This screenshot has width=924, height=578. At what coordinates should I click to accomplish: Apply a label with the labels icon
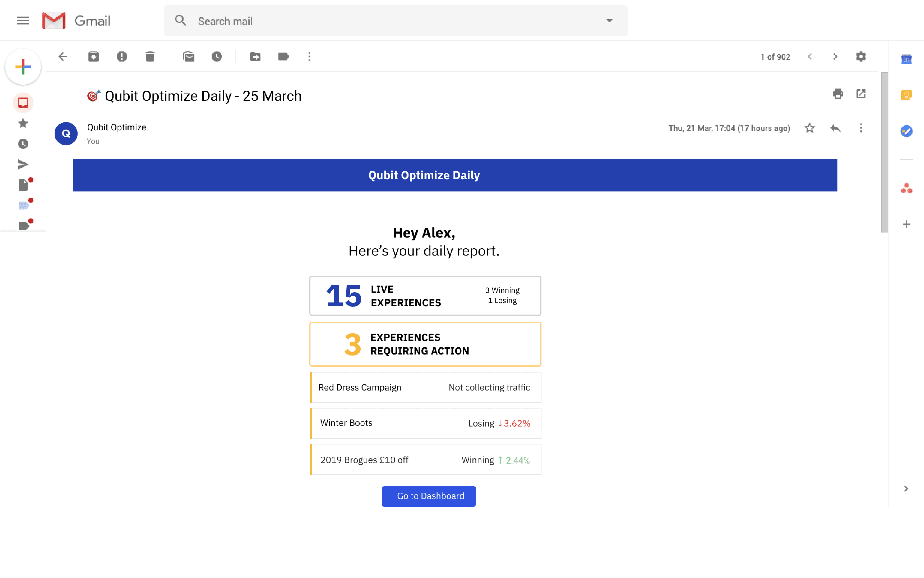[x=283, y=57]
